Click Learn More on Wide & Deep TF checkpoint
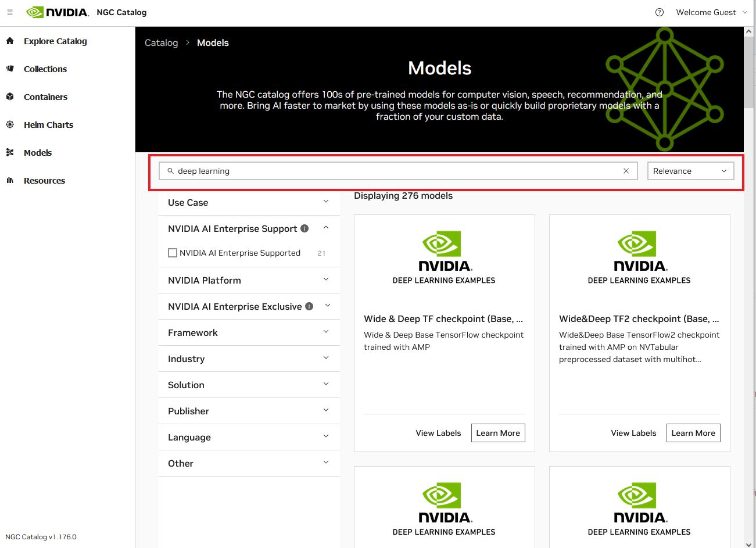 click(x=498, y=433)
